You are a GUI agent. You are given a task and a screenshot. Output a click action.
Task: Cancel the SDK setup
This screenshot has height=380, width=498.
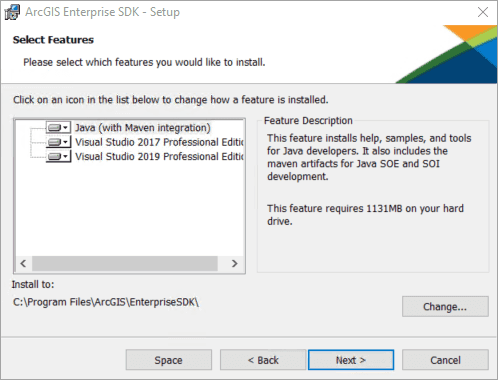[x=445, y=360]
